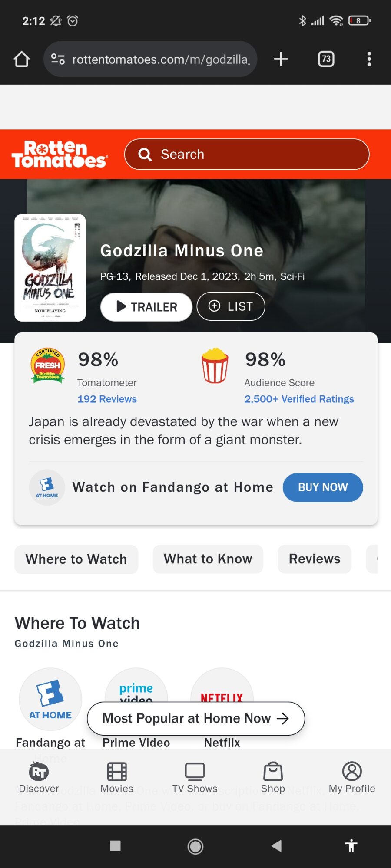Open a new browser tab
The width and height of the screenshot is (391, 868).
click(281, 59)
